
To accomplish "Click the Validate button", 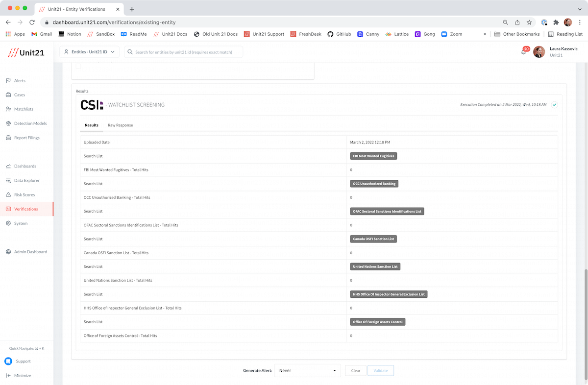I will [x=381, y=370].
